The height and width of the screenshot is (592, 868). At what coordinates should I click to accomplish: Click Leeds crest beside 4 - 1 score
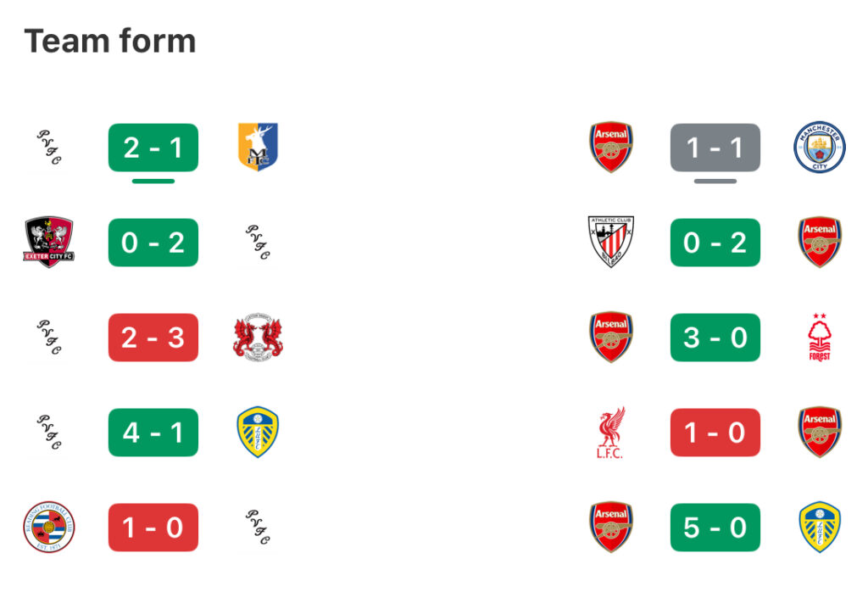click(258, 432)
